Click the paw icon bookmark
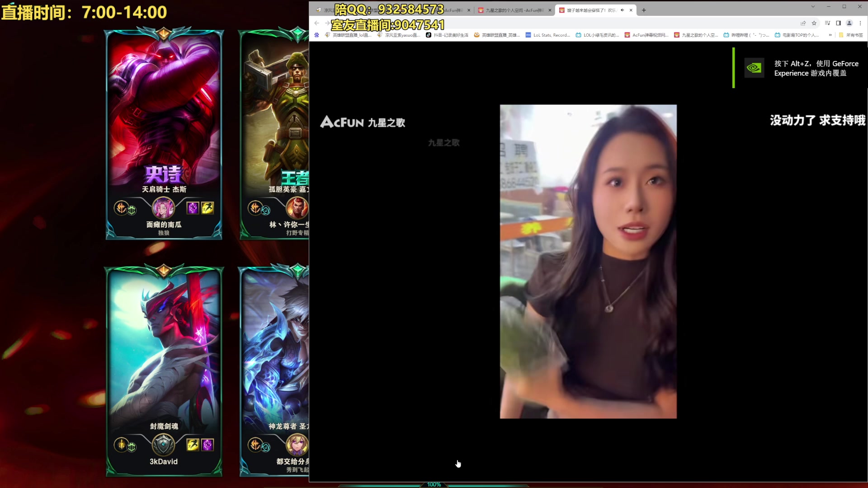868x488 pixels. point(316,35)
